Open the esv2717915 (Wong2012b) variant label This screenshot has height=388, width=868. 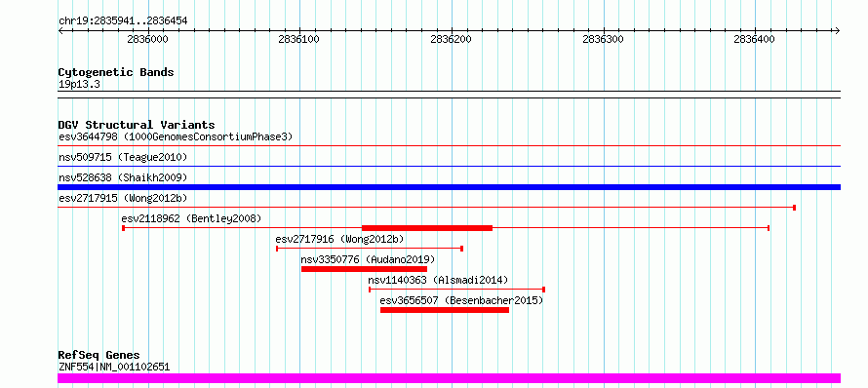117,198
